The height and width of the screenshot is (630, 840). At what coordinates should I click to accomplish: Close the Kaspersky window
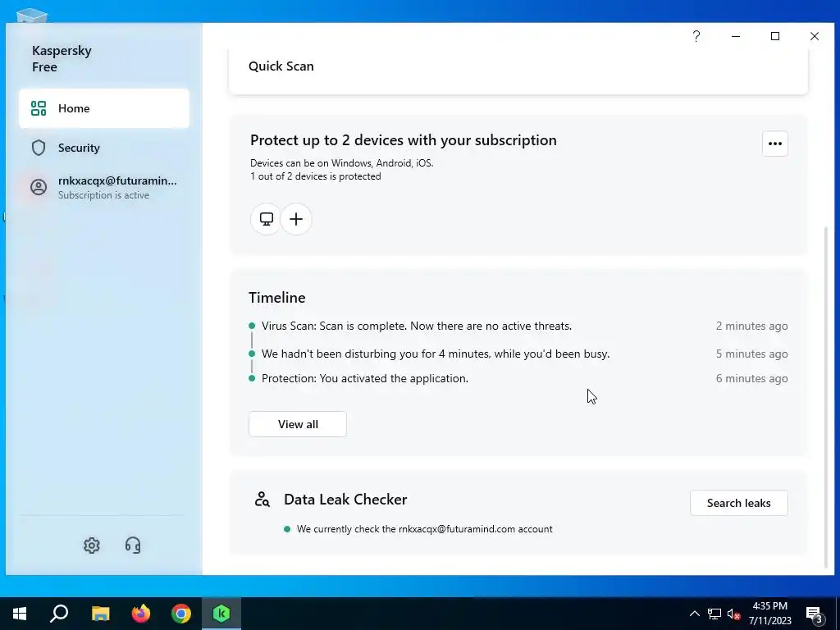click(815, 36)
